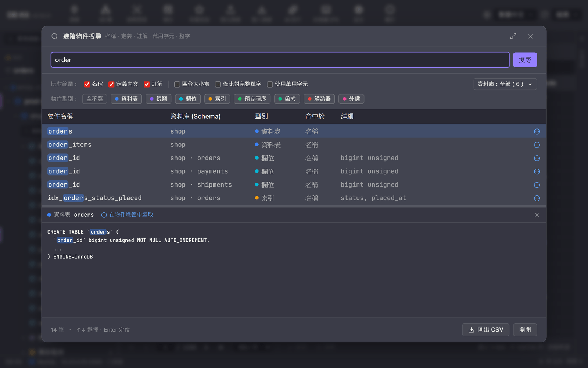Toggle the 欄位 object type filter
The width and height of the screenshot is (588, 368).
tap(188, 99)
